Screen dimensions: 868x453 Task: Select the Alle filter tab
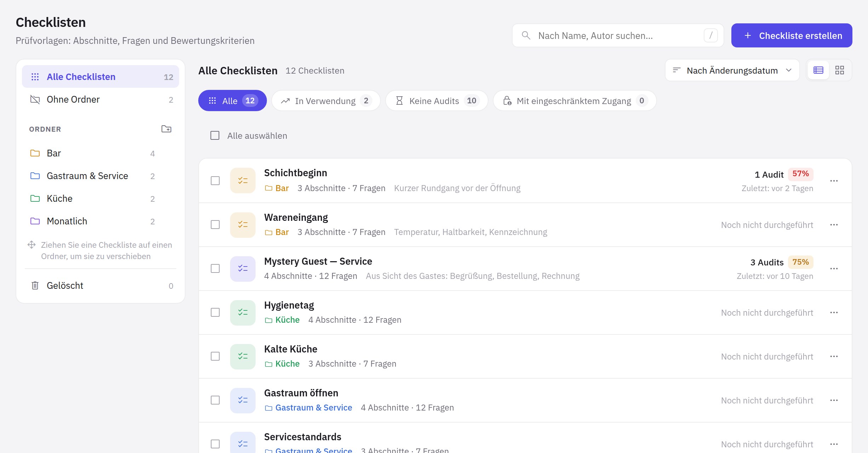[x=232, y=101]
